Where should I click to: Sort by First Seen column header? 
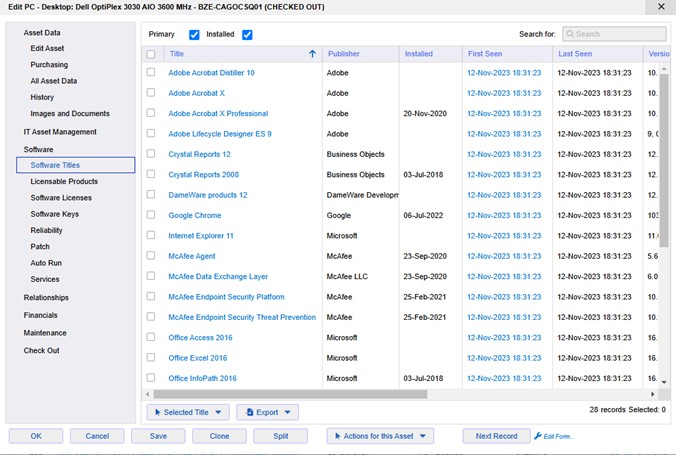pos(485,54)
